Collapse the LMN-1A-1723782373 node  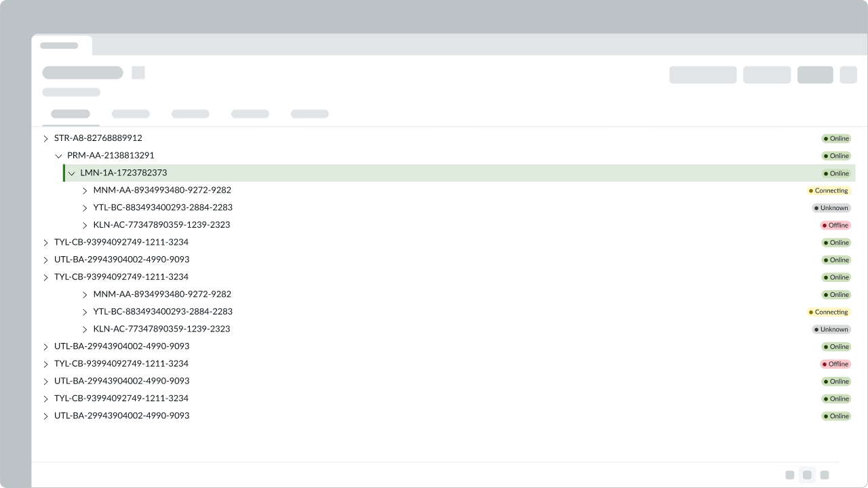pyautogui.click(x=71, y=173)
